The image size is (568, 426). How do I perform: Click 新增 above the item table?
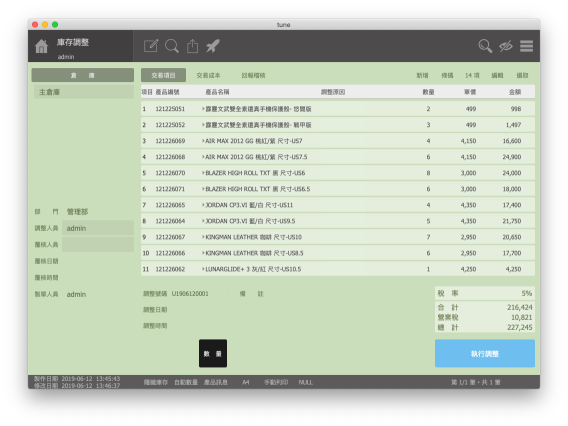(x=422, y=75)
